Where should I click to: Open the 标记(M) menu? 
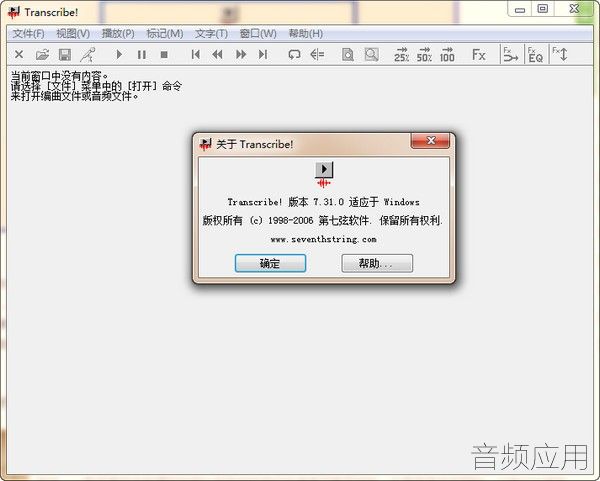coord(165,34)
